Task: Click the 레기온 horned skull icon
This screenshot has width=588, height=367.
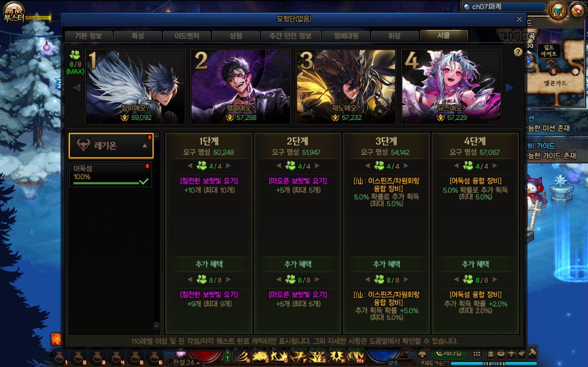Action: (x=83, y=145)
